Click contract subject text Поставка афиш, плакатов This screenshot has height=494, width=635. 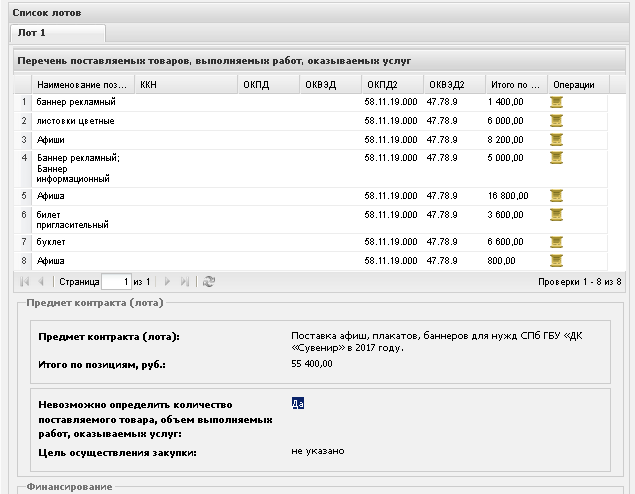tap(437, 342)
